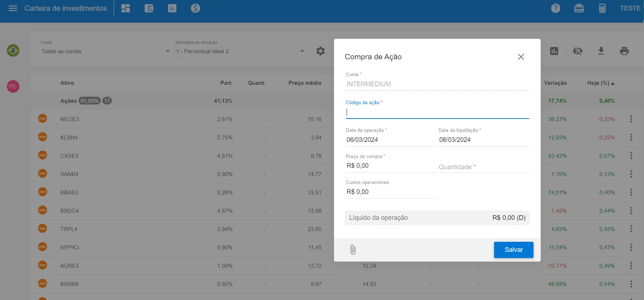Click the download icon in toolbar
This screenshot has height=300, width=644.
(x=601, y=51)
